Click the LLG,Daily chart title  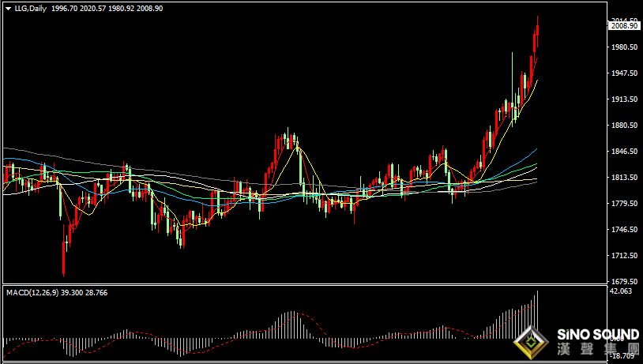pyautogui.click(x=31, y=9)
